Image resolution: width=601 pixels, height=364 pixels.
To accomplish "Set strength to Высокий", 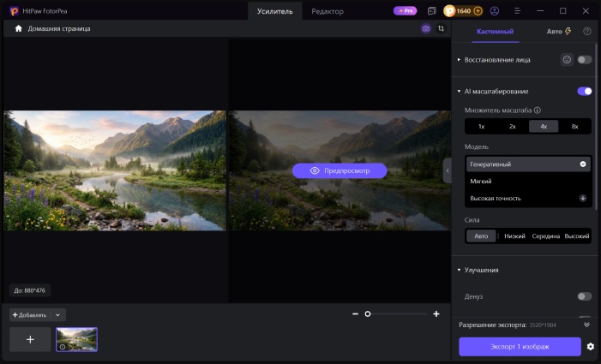I will [x=577, y=236].
